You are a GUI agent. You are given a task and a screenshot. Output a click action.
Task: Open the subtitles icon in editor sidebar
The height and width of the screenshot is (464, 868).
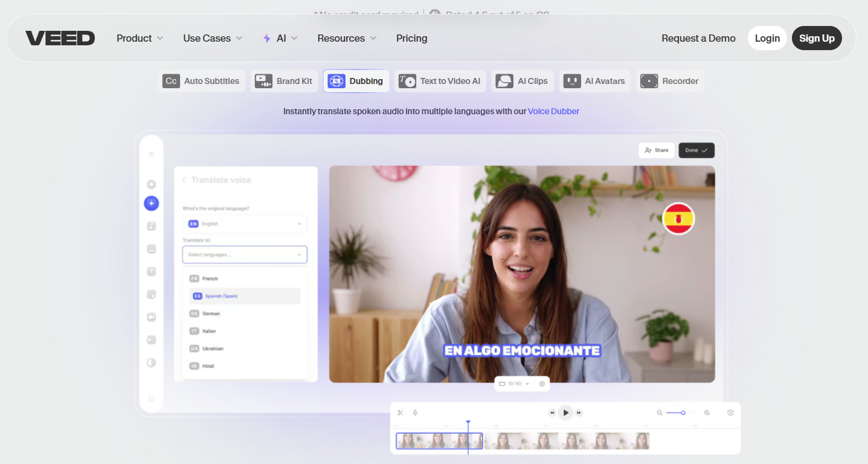[x=151, y=249]
